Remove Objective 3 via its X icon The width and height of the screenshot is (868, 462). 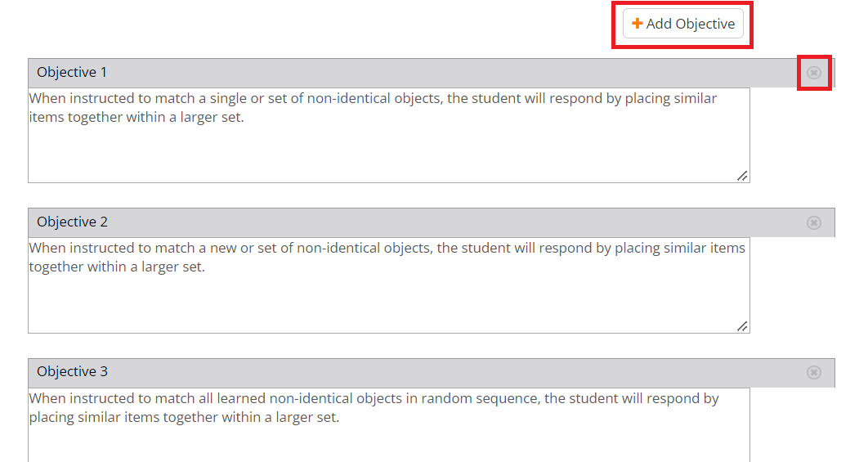coord(814,372)
